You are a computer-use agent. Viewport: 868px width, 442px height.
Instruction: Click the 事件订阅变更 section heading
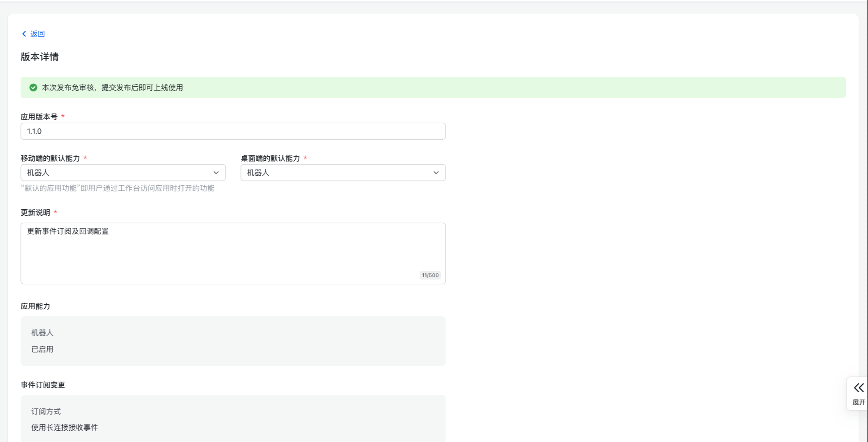(43, 385)
